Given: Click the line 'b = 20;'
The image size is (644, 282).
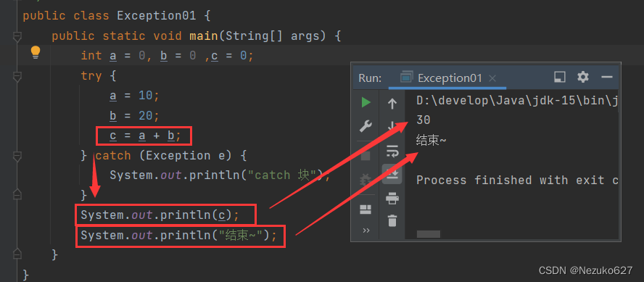Looking at the screenshot, I should [x=134, y=116].
